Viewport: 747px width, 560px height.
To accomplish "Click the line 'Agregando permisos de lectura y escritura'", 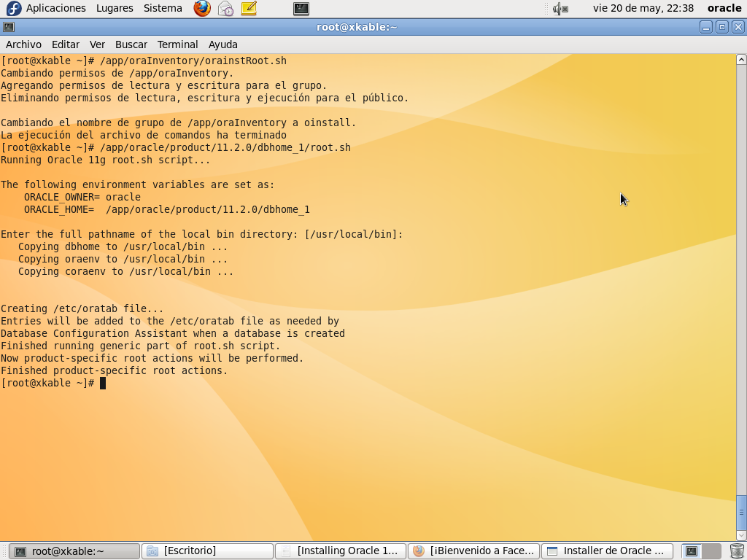I will (x=164, y=86).
